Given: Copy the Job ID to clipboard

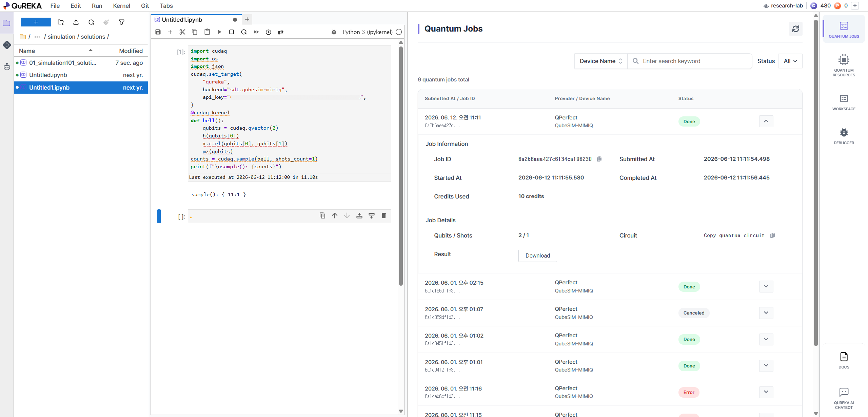Looking at the screenshot, I should point(599,159).
